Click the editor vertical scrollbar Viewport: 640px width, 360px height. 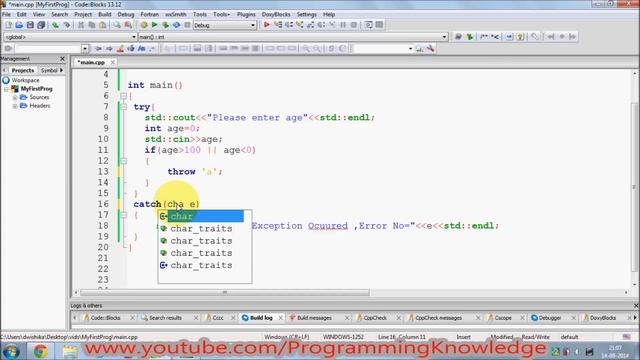[x=634, y=188]
